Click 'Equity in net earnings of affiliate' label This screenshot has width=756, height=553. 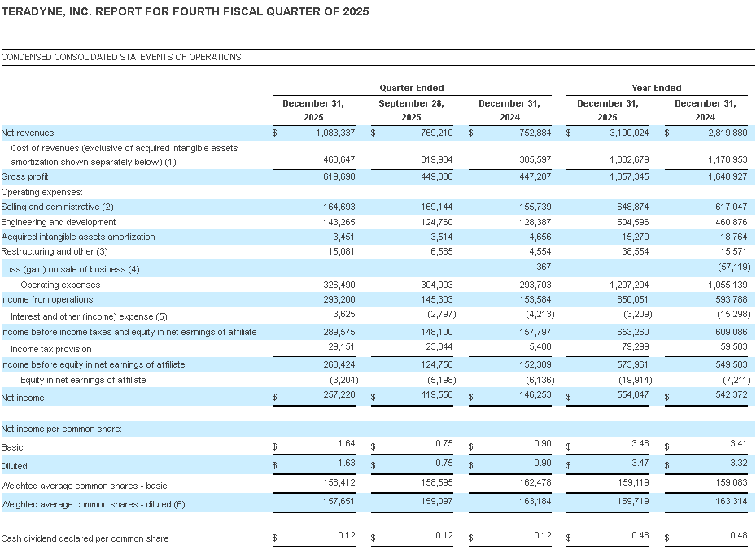(83, 380)
